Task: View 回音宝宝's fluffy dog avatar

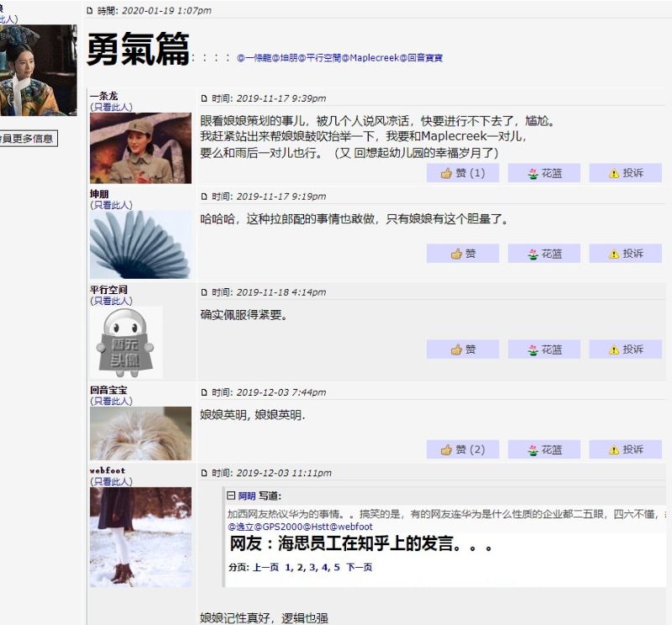Action: click(x=140, y=433)
